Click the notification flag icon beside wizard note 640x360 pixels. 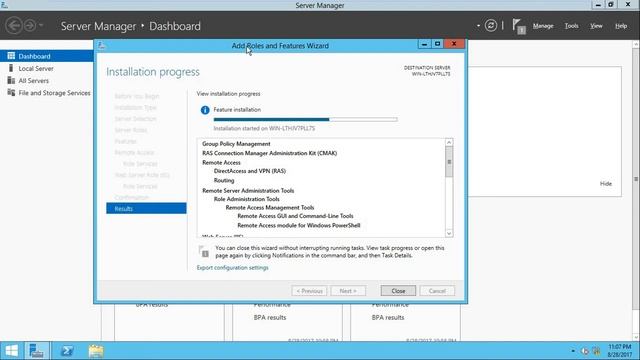[204, 251]
